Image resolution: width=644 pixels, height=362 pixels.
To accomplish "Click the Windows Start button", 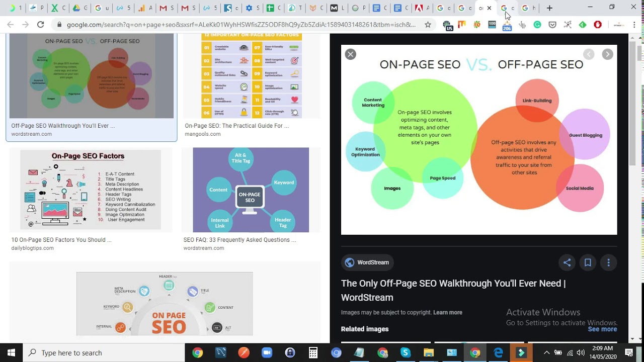I will pyautogui.click(x=11, y=352).
